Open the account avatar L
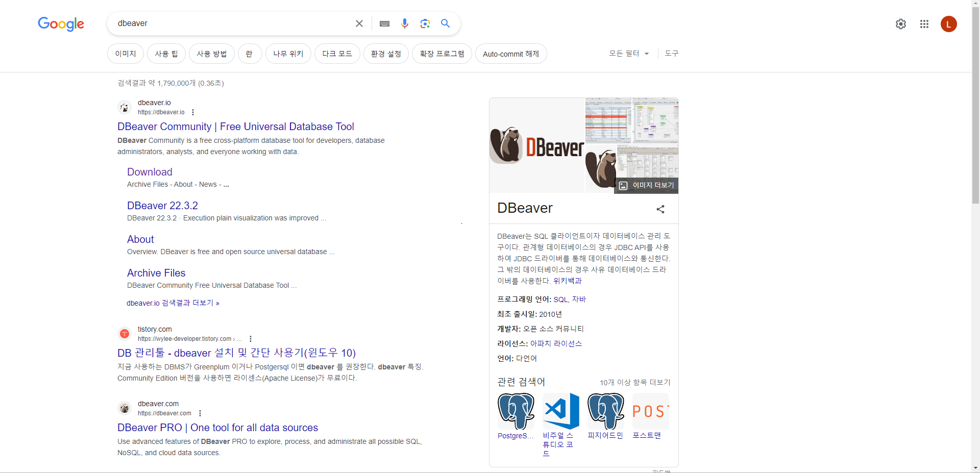This screenshot has width=980, height=473. pos(949,24)
